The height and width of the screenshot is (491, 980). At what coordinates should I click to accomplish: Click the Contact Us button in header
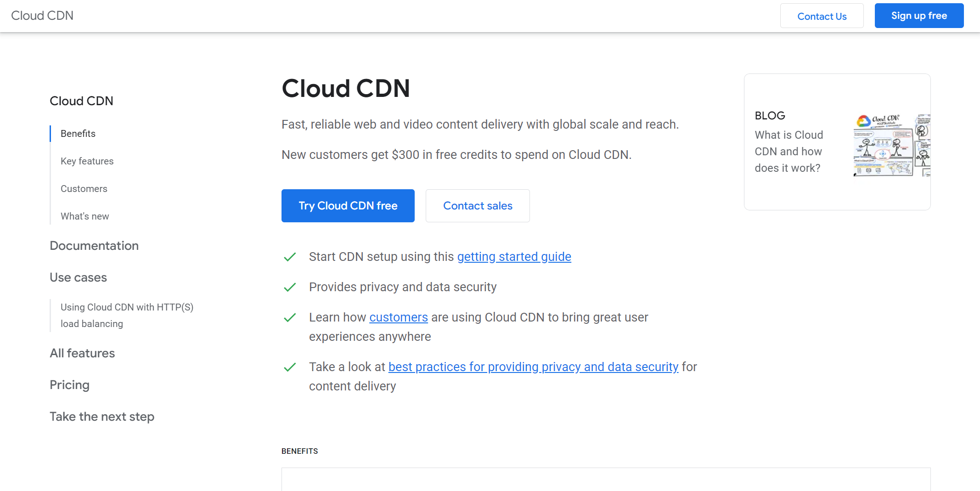(822, 16)
